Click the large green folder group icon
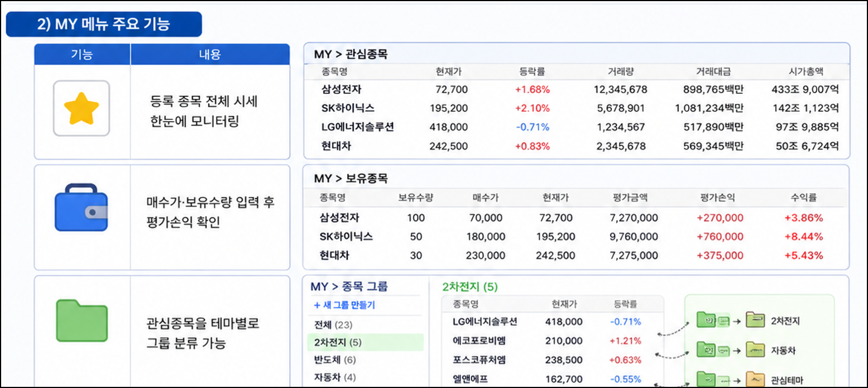 coord(81,320)
